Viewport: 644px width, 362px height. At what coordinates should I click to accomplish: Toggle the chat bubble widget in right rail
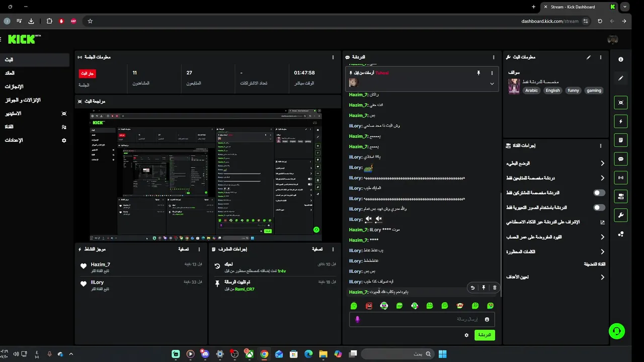621,159
